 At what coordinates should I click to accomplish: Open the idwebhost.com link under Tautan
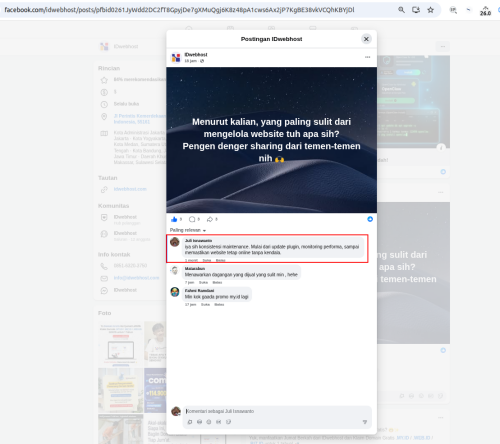[x=130, y=189]
